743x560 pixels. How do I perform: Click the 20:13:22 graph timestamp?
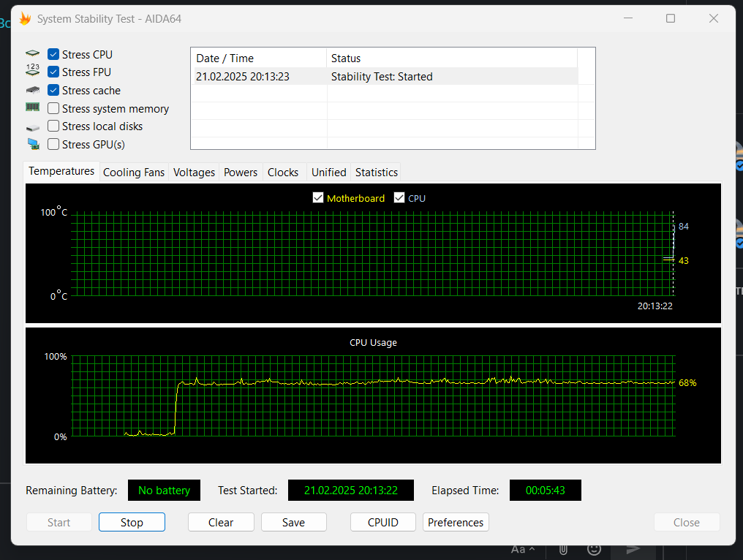655,306
